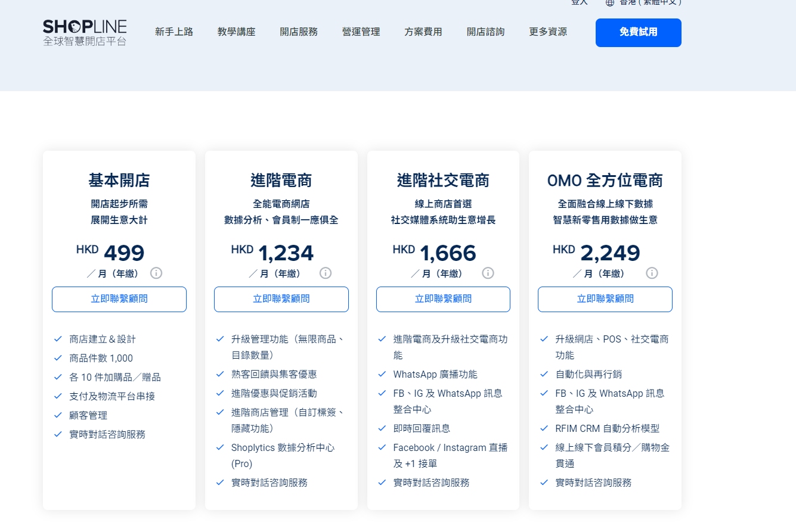Click the checkmark beside RFIM CRM 自動分析模型
Screen dimensions: 796x532
point(544,428)
